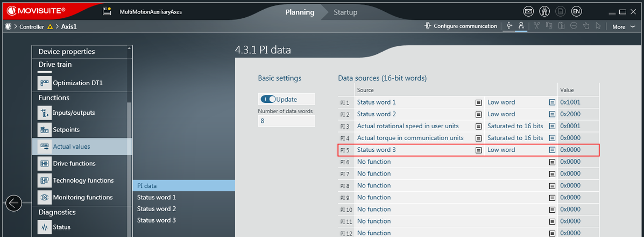Image resolution: width=644 pixels, height=237 pixels.
Task: Open source selector for PI 1 Status word 1
Action: (x=478, y=102)
